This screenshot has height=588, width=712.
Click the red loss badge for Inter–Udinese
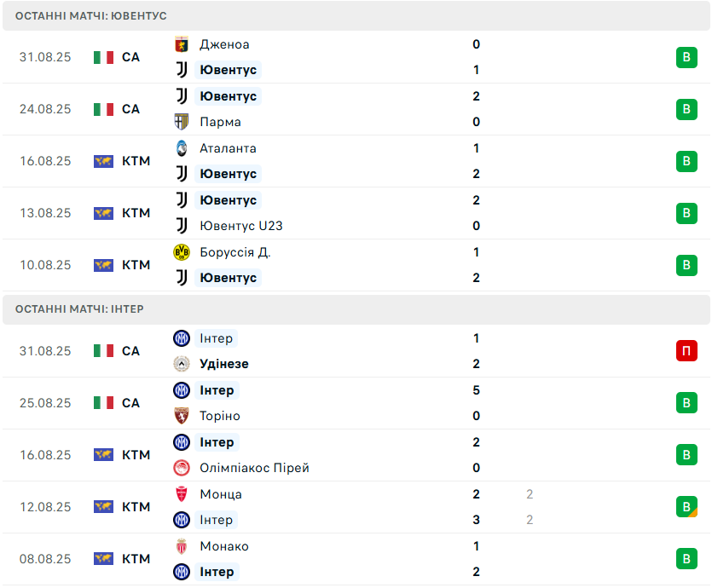click(686, 351)
